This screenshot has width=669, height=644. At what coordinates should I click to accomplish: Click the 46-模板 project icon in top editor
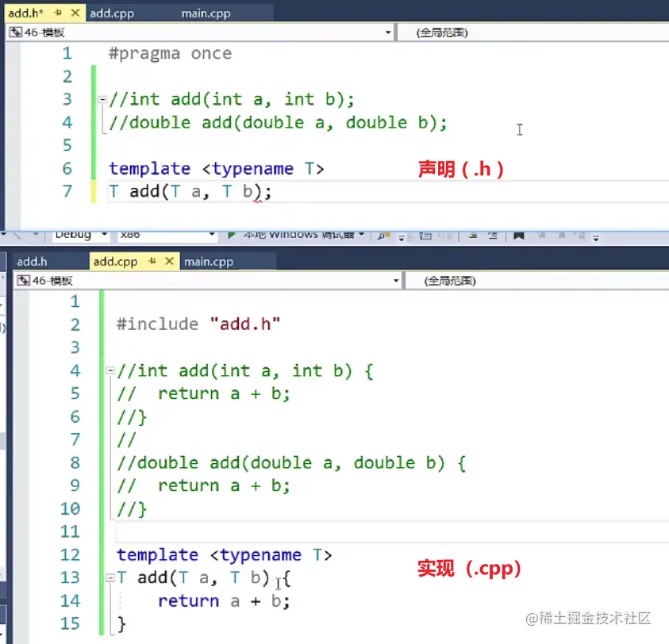coord(15,33)
